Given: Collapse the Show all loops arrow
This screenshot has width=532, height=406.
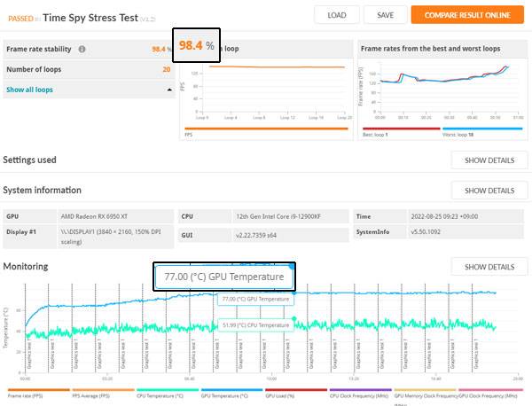Looking at the screenshot, I should pyautogui.click(x=169, y=90).
